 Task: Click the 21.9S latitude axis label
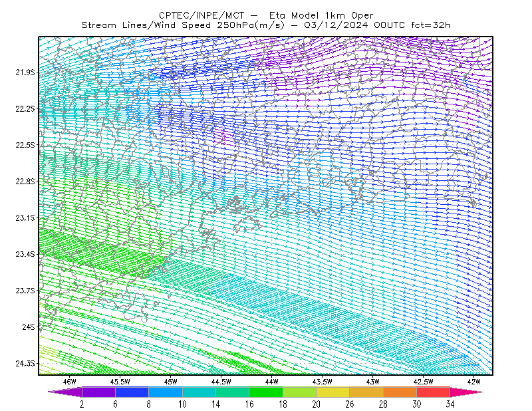click(x=25, y=72)
